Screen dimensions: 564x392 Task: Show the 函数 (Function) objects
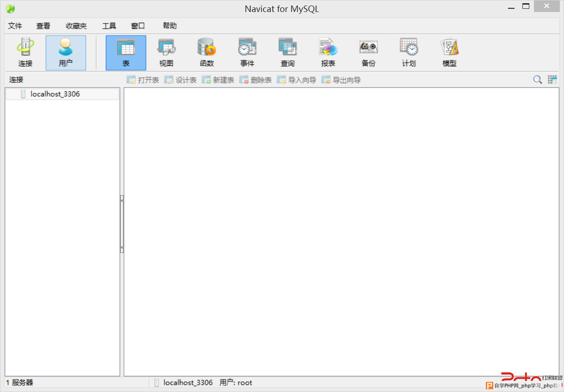[x=207, y=53]
